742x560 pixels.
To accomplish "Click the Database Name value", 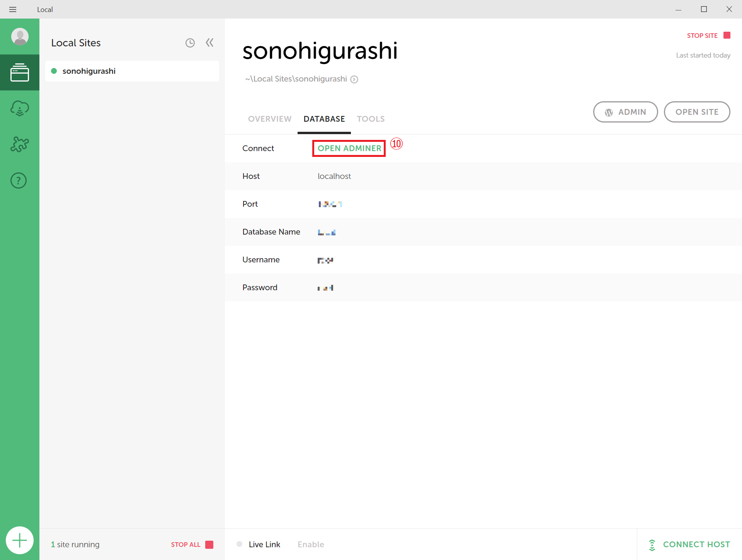I will pyautogui.click(x=327, y=232).
